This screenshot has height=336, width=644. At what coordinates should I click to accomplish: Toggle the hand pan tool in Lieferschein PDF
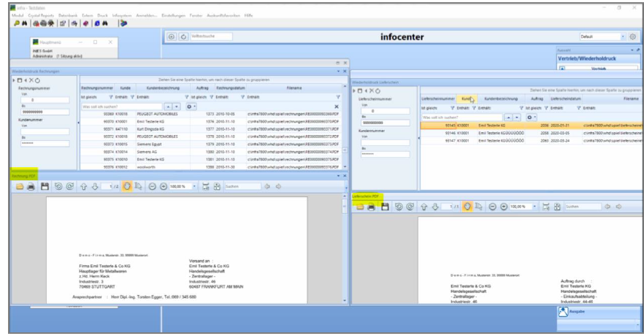point(467,207)
